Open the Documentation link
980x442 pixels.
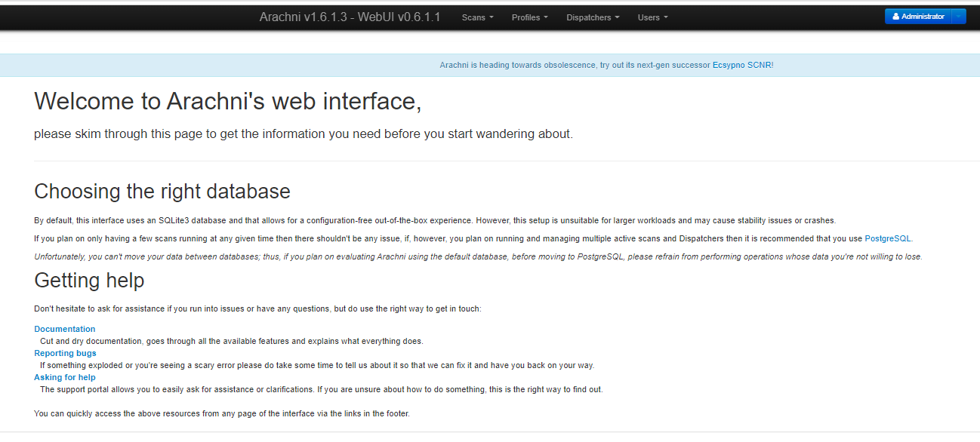(x=65, y=329)
